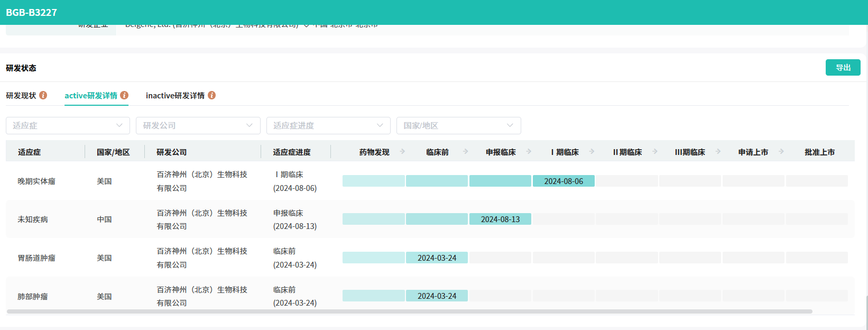Select the active研发详情 tab
The width and height of the screenshot is (868, 330).
(91, 96)
